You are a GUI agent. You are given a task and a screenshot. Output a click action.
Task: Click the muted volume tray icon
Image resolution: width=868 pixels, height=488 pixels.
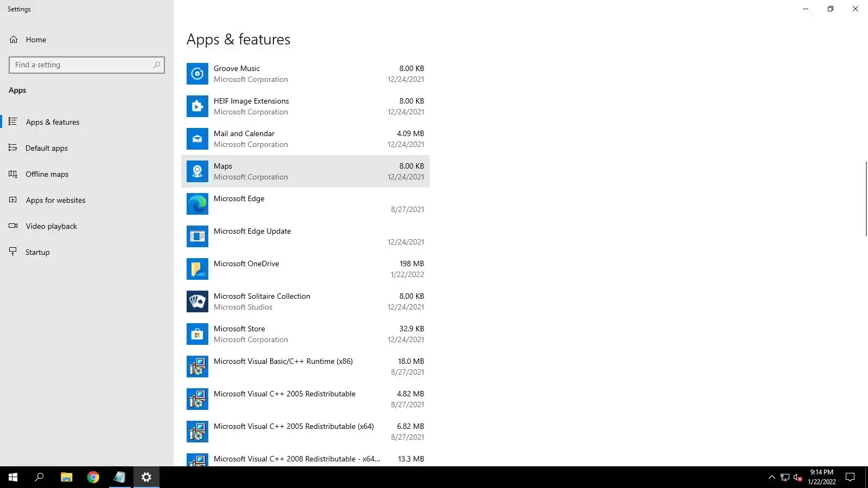click(798, 477)
